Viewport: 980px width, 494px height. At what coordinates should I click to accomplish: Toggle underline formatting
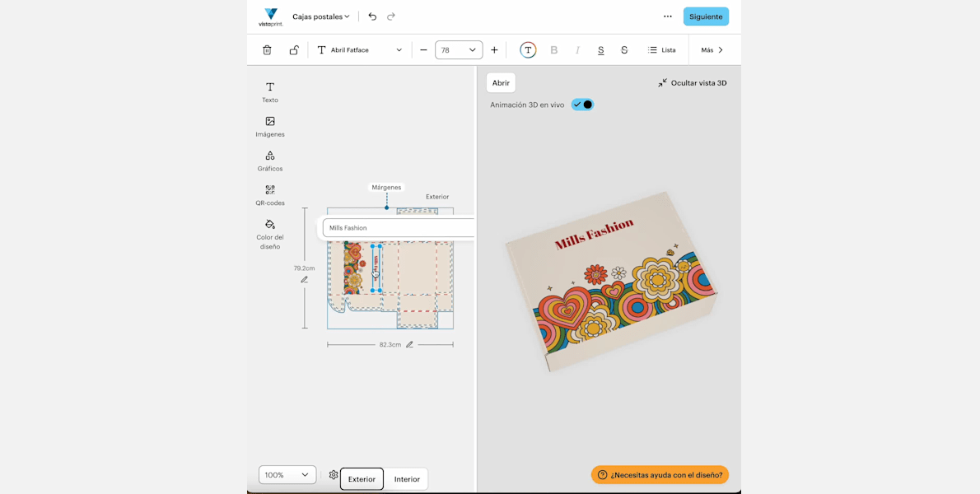pyautogui.click(x=600, y=50)
